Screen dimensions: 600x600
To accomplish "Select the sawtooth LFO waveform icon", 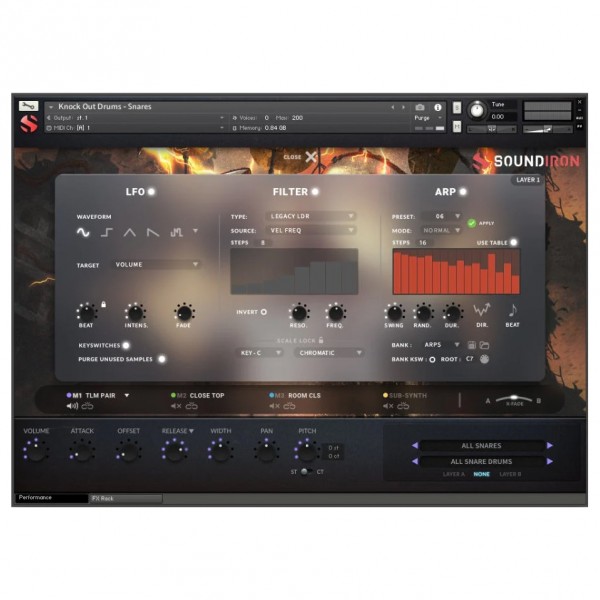I will [x=153, y=232].
